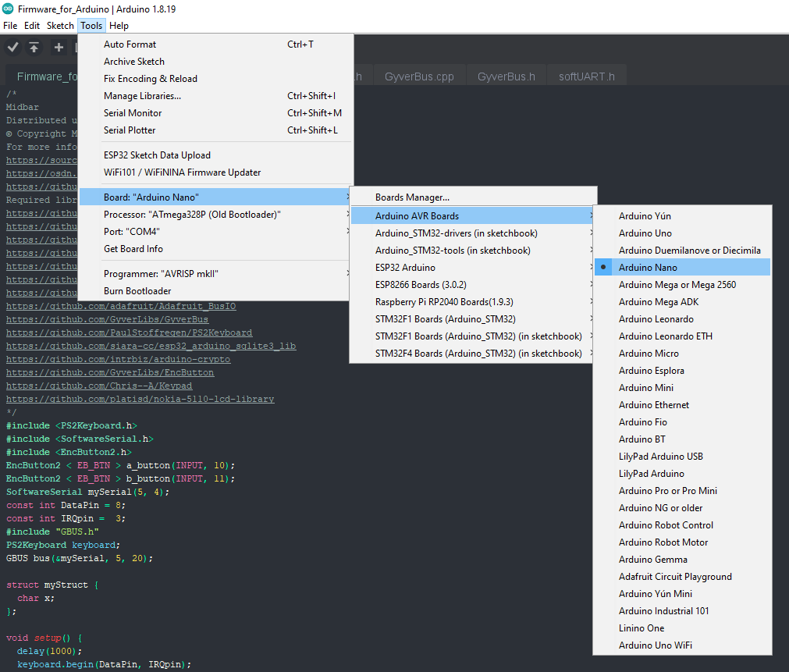Click the Upload arrow toolbar icon
The image size is (789, 672).
point(34,48)
